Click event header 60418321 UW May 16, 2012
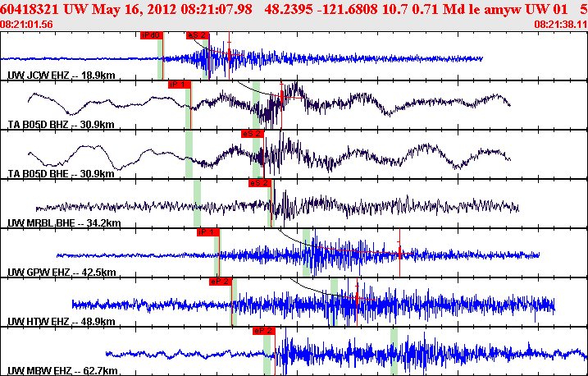Screen dimensions: 588x376 click(x=89, y=9)
